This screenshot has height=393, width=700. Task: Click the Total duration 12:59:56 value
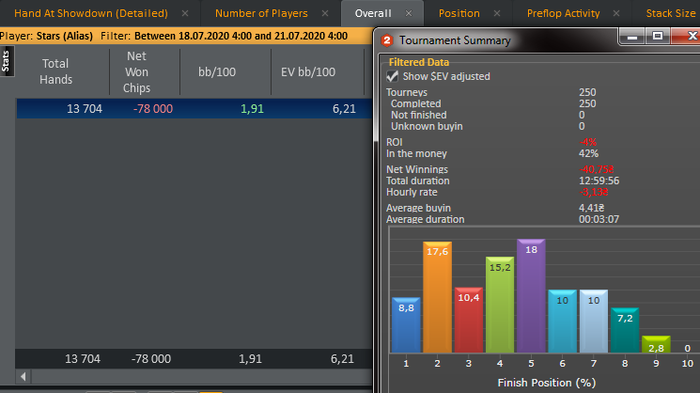click(x=599, y=181)
